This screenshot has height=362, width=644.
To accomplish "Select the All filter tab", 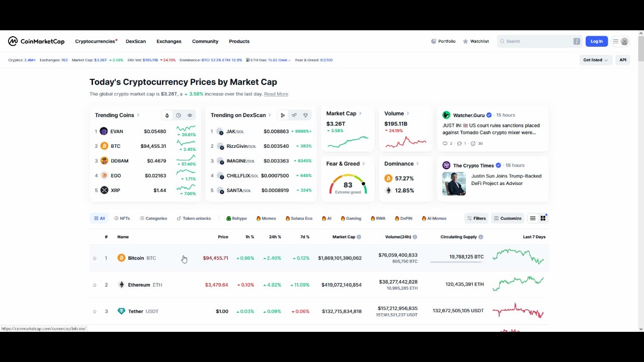I will (100, 218).
